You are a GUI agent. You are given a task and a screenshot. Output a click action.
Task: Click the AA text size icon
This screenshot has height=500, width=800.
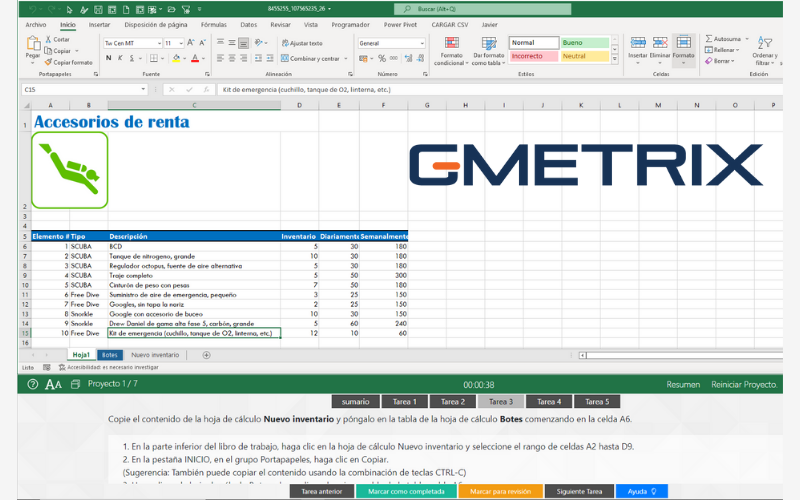point(53,384)
